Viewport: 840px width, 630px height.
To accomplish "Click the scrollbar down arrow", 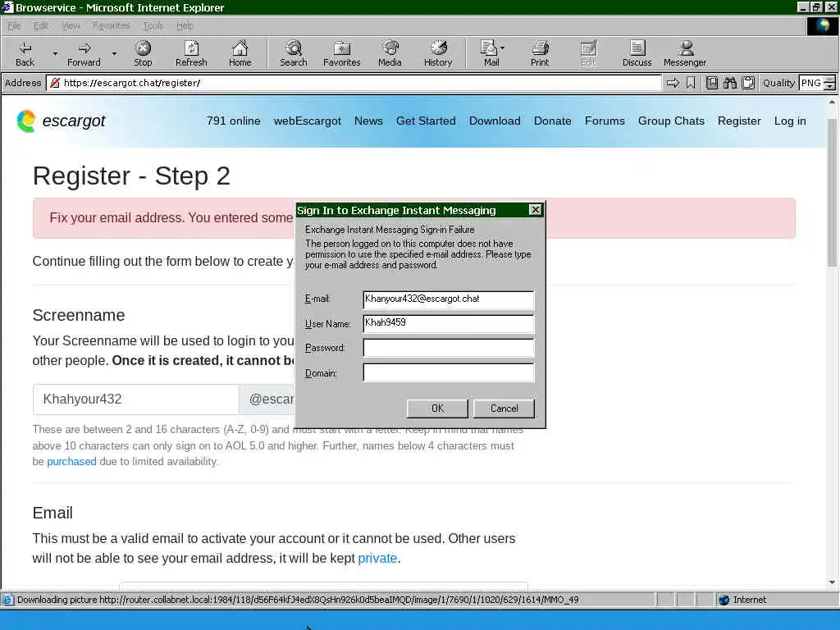I will (x=832, y=582).
